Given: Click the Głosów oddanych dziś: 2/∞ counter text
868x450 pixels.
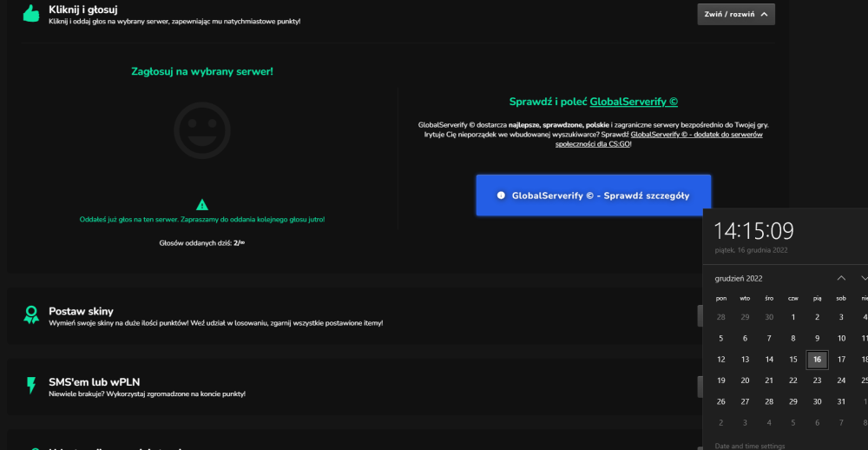Looking at the screenshot, I should coord(202,242).
